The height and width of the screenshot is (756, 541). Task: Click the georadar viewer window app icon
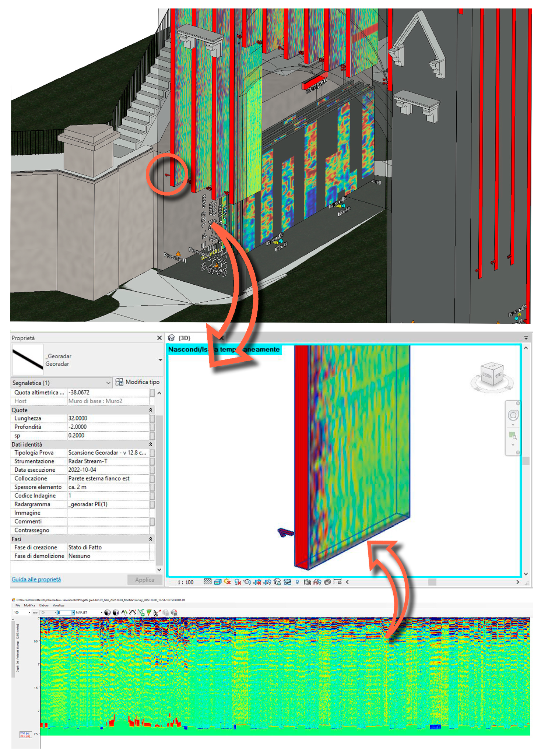coord(13,600)
